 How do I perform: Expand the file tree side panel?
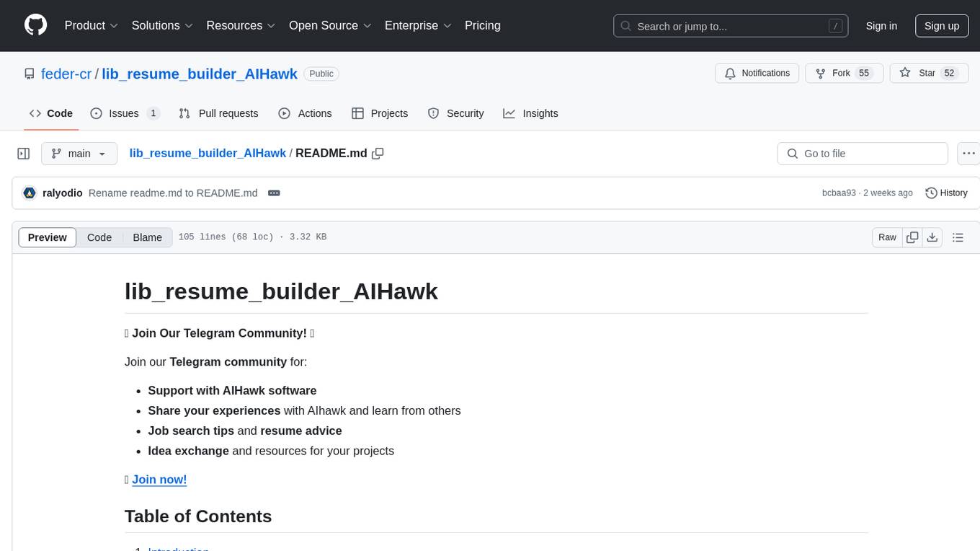(24, 154)
